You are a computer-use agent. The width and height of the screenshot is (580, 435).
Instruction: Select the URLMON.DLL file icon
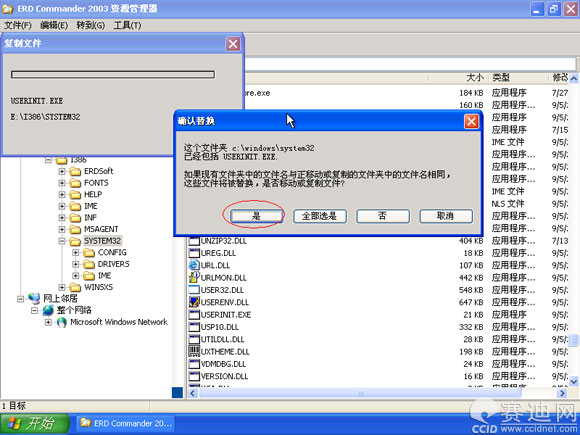(x=194, y=277)
